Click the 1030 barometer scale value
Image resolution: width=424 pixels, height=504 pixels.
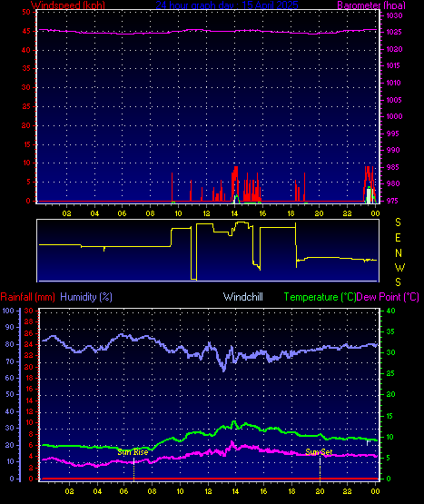pos(394,15)
